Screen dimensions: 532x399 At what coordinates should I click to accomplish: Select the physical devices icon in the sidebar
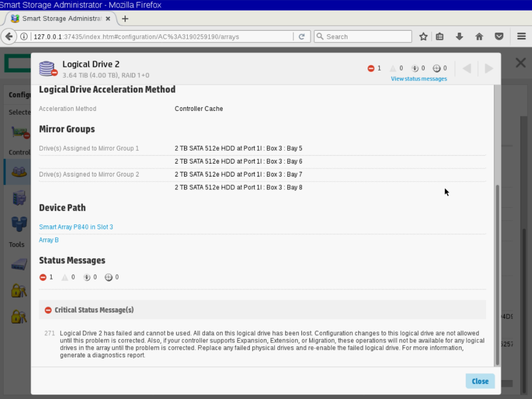(19, 198)
